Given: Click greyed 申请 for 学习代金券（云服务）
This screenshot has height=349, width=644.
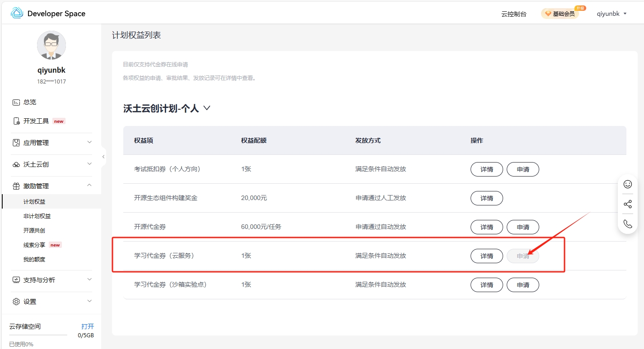Looking at the screenshot, I should click(x=523, y=256).
